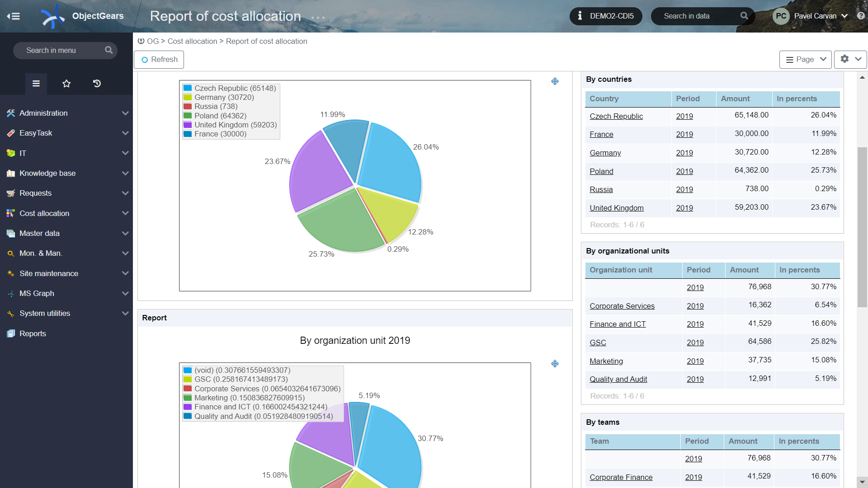Expand the Requests menu chevron

[x=125, y=193]
